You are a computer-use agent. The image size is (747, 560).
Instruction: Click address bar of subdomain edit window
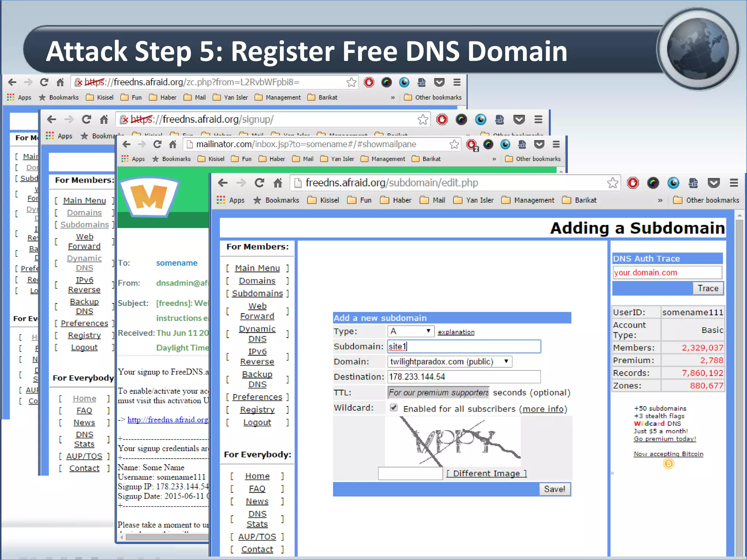[455, 183]
